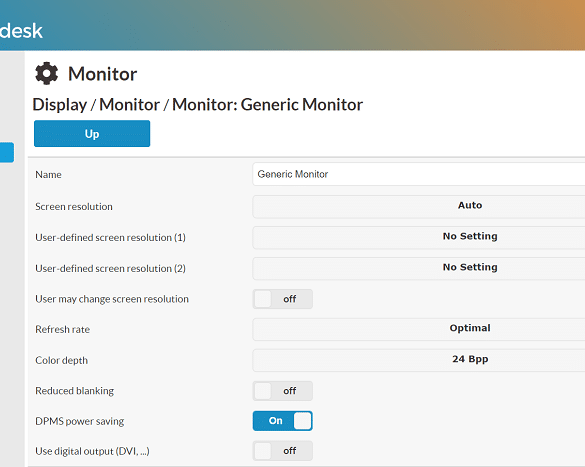Screen dimensions: 585x467
Task: Click the Monitor gear icon
Action: pyautogui.click(x=47, y=73)
